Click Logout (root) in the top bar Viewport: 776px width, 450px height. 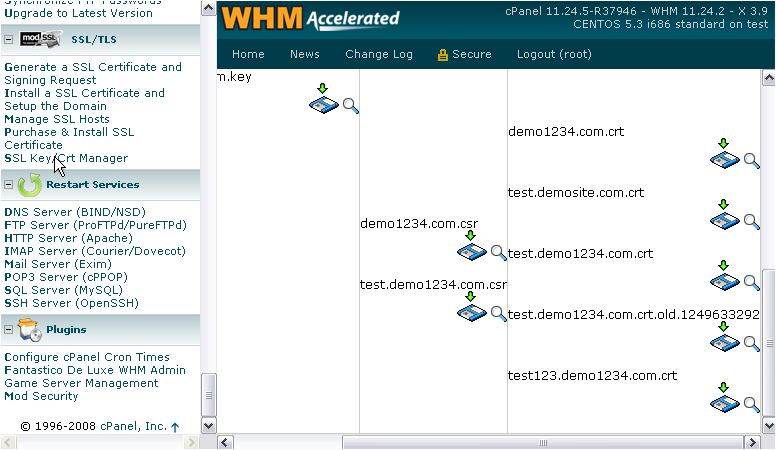[x=554, y=54]
